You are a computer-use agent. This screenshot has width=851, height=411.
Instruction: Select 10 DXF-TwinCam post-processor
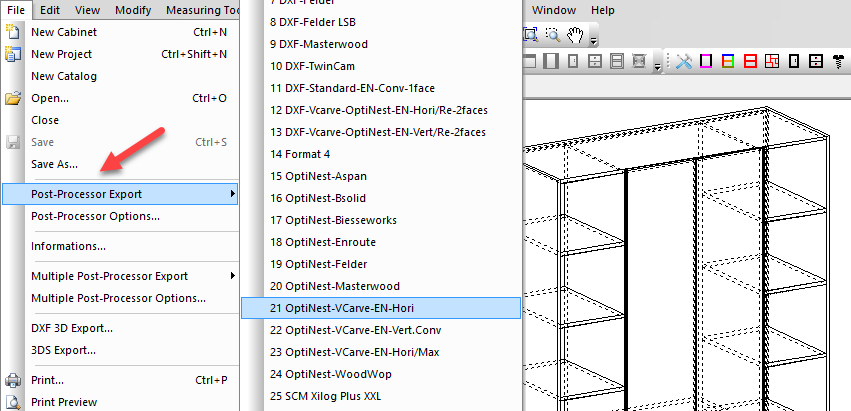tap(381, 66)
